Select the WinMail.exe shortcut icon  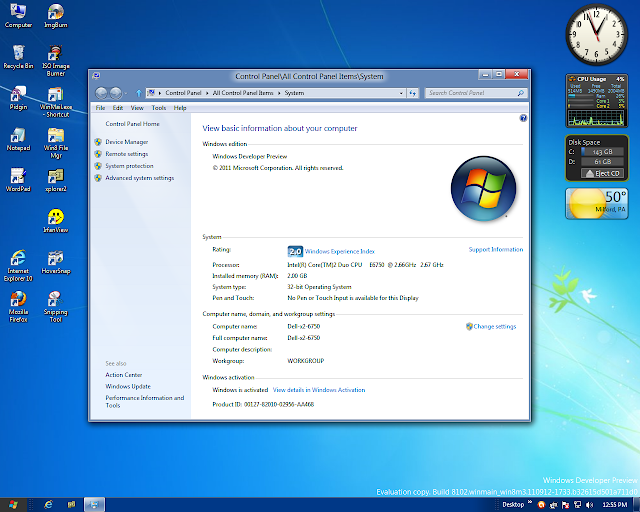(x=56, y=102)
